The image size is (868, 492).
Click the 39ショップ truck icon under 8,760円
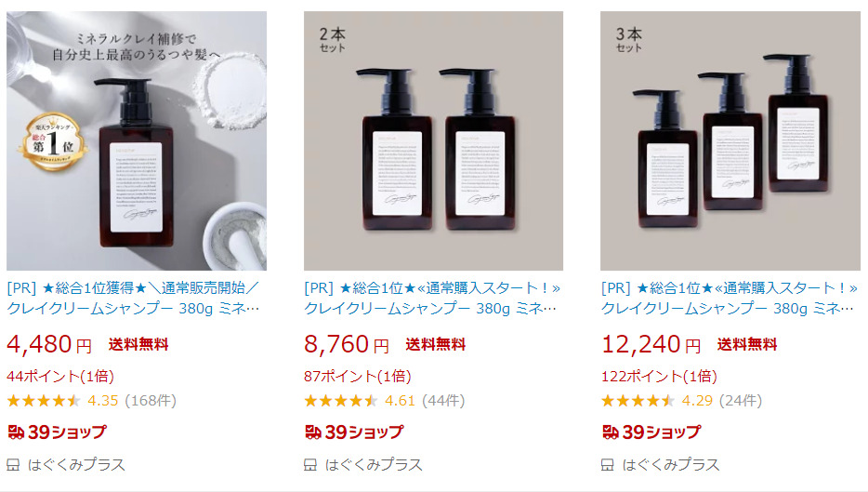[x=313, y=432]
